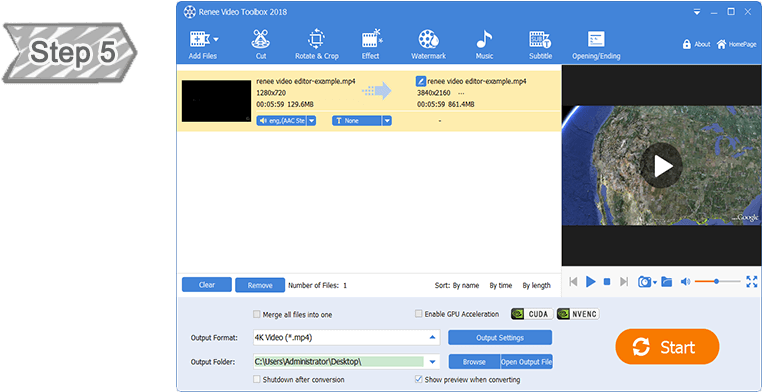
Task: Open Output Settings
Action: (x=500, y=338)
